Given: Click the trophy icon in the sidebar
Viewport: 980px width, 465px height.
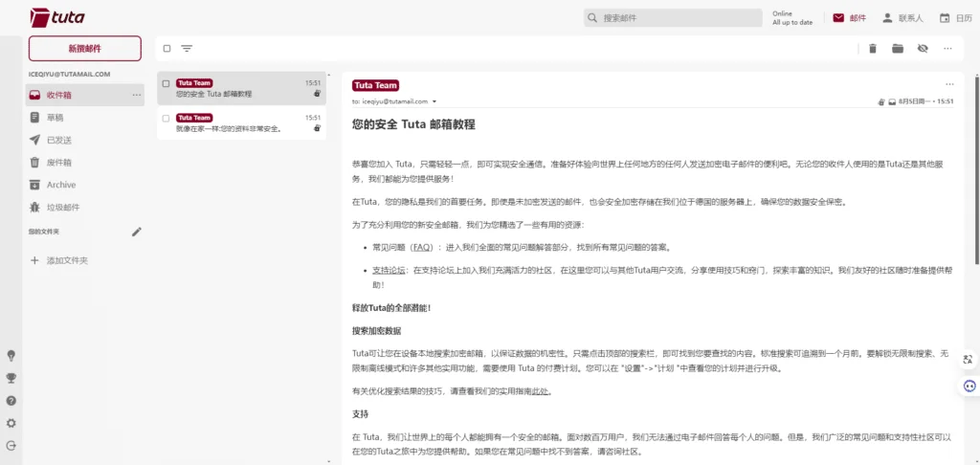Looking at the screenshot, I should pos(11,378).
